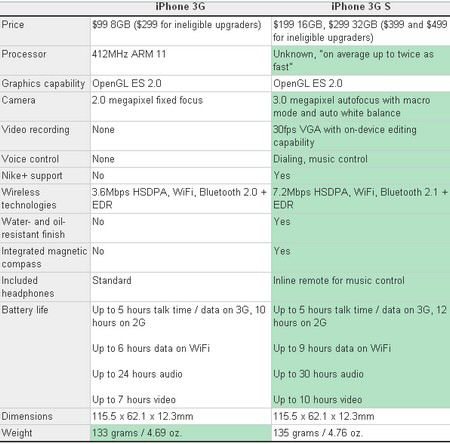Click None in the Voice control row

point(103,159)
